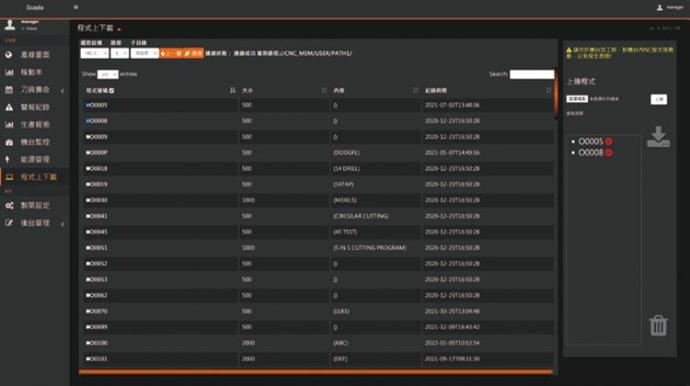This screenshot has width=690, height=386.
Task: Tick the checkbox for program O0009
Action: pos(88,137)
